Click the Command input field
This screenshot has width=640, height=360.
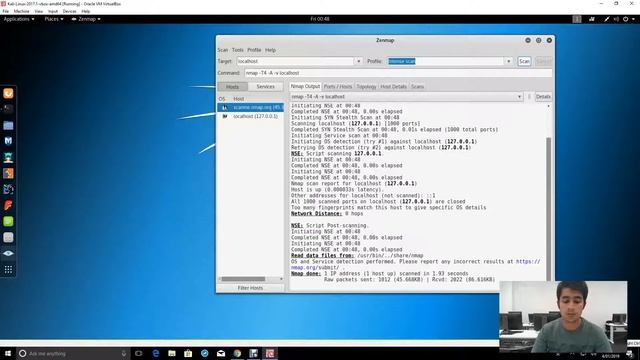pyautogui.click(x=398, y=73)
